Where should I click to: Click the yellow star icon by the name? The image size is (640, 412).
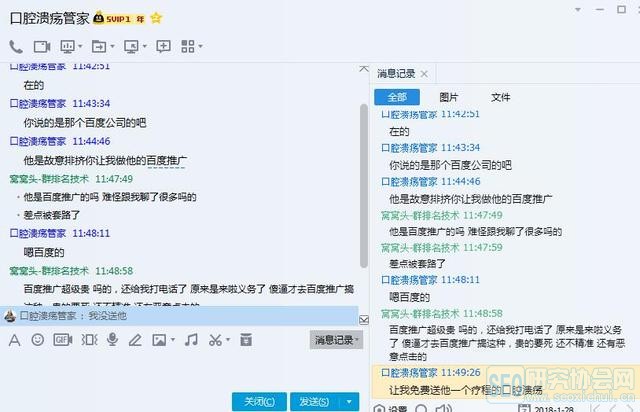coord(156,18)
